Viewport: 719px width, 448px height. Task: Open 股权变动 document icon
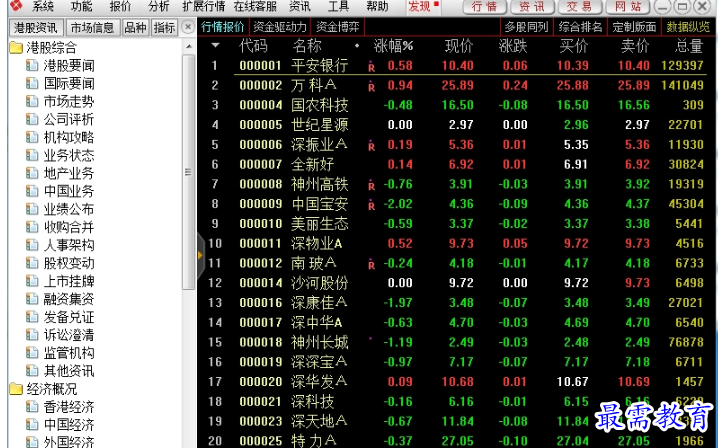tap(32, 263)
